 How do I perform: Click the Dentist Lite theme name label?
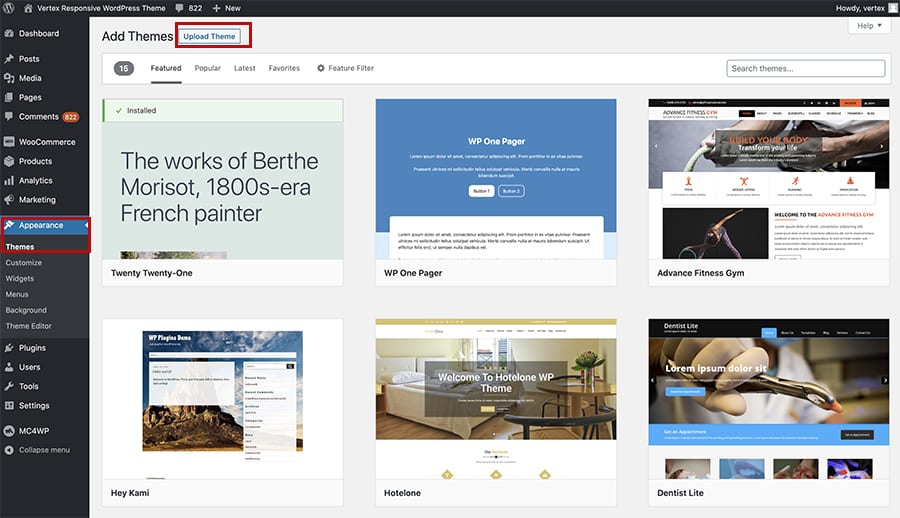pyautogui.click(x=680, y=493)
